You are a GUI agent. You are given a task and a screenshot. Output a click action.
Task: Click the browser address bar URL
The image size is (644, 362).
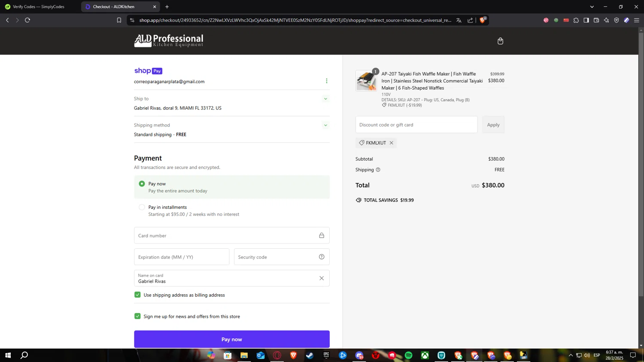[x=295, y=20]
